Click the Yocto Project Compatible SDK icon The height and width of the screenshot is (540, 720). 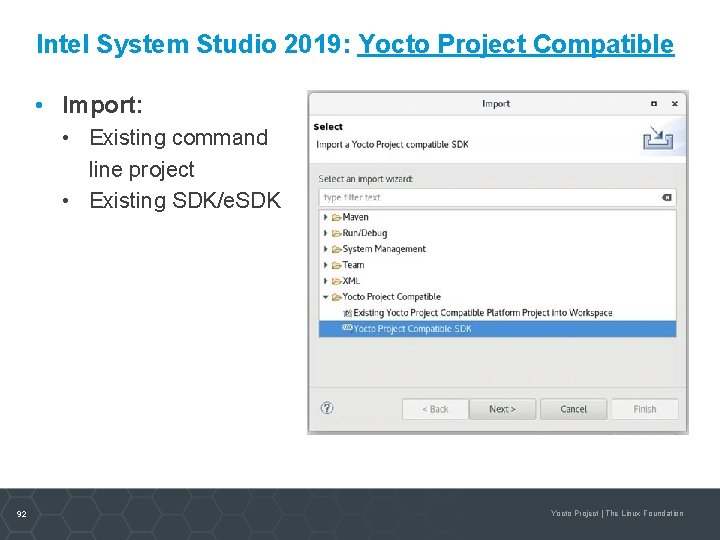[x=348, y=328]
